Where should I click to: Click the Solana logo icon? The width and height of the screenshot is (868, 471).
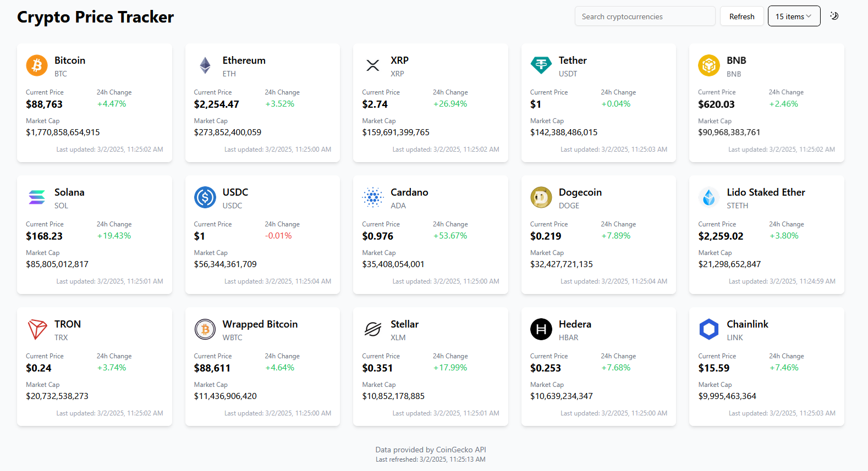[x=37, y=197]
